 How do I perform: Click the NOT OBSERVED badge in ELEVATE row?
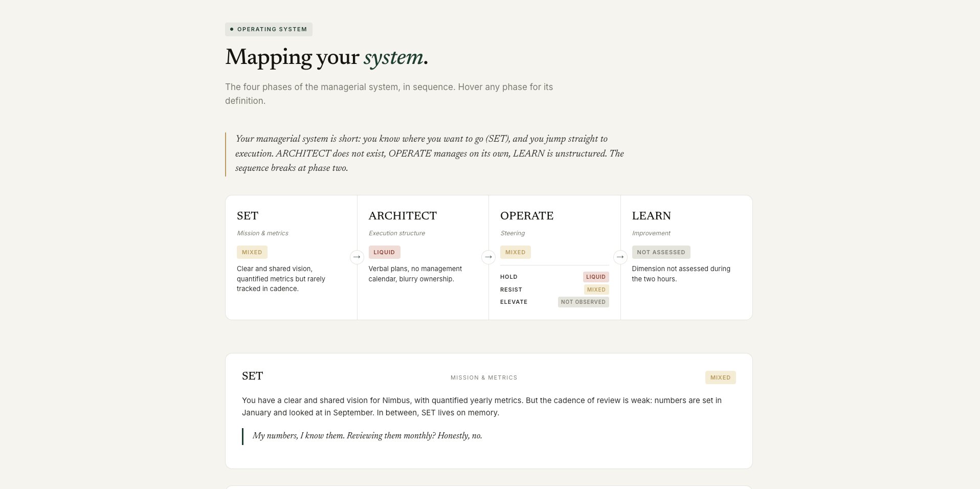583,302
